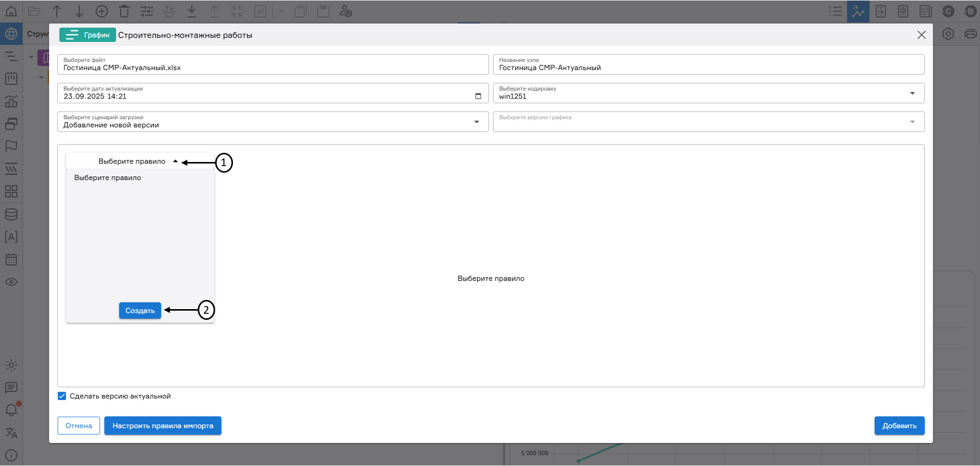Collapse the Выберите правило dropdown
The image size is (980, 466).
pos(175,160)
